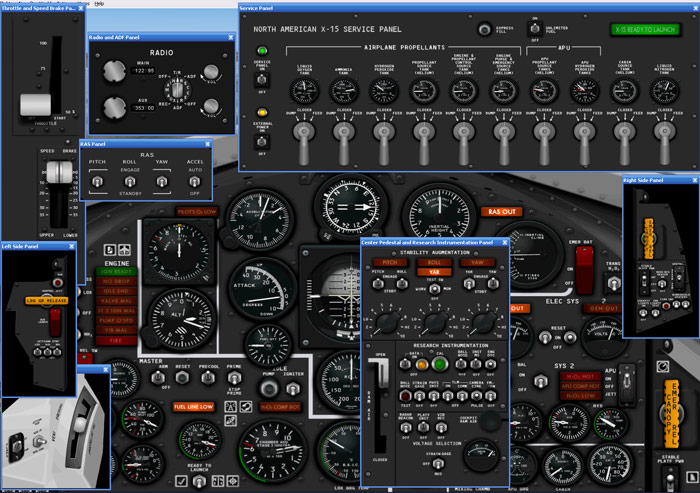Toggle the IGNITER switch
Screen dimensions: 700x493
293,389
